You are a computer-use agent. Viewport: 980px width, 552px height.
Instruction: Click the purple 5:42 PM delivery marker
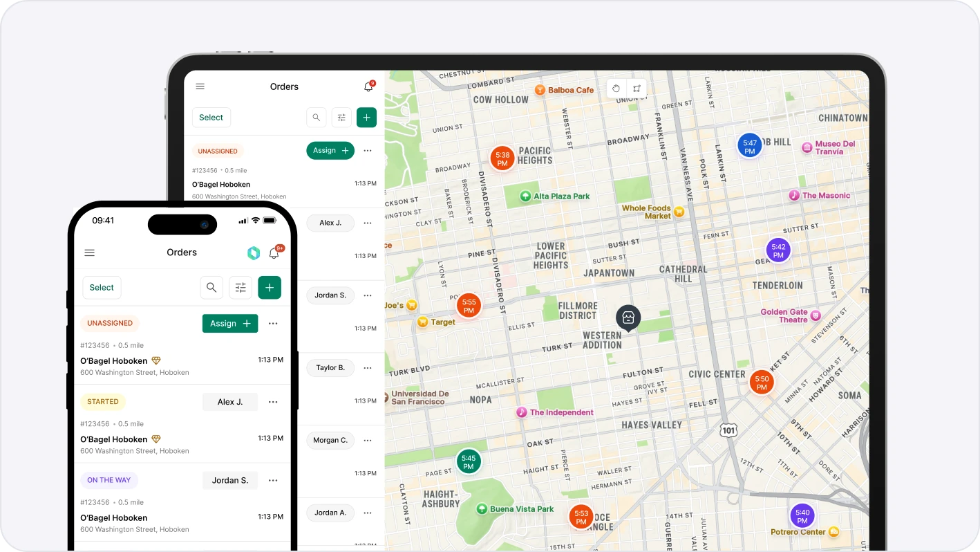pyautogui.click(x=778, y=250)
